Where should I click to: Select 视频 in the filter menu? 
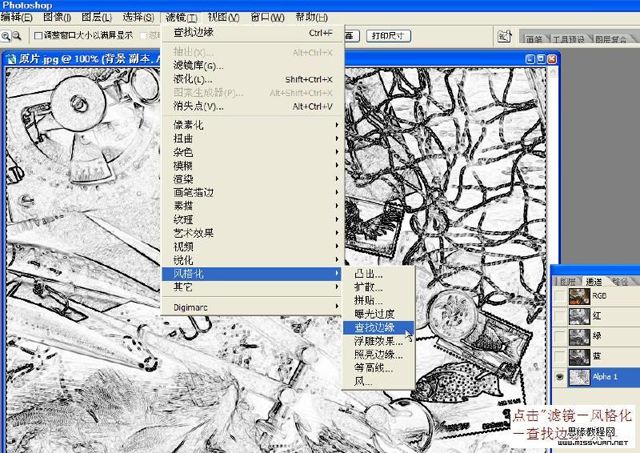click(x=253, y=246)
